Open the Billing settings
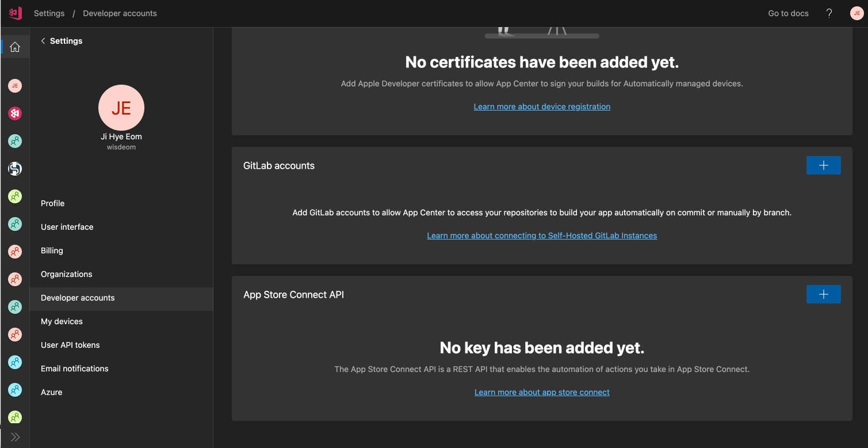 [121, 250]
